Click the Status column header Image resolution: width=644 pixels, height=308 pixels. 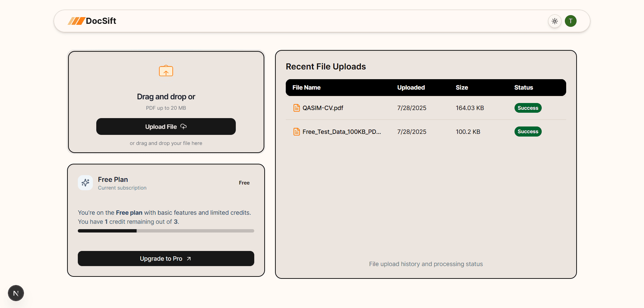coord(523,88)
